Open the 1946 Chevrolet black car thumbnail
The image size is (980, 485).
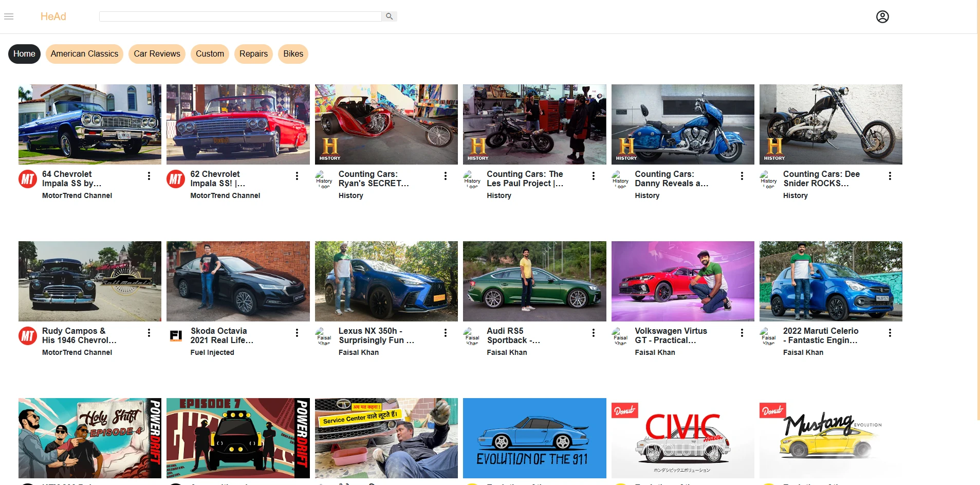pyautogui.click(x=90, y=281)
